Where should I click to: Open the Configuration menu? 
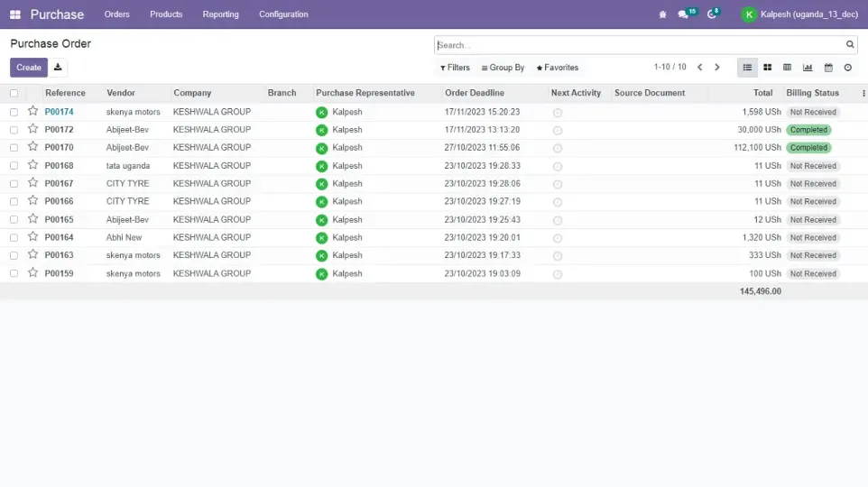[283, 14]
